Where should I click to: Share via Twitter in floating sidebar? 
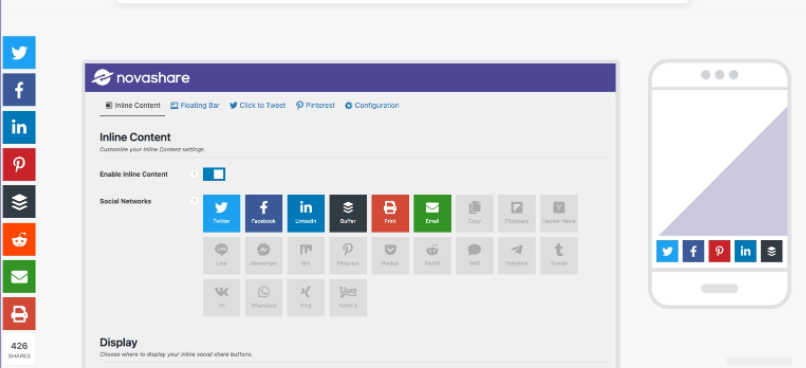(x=19, y=52)
